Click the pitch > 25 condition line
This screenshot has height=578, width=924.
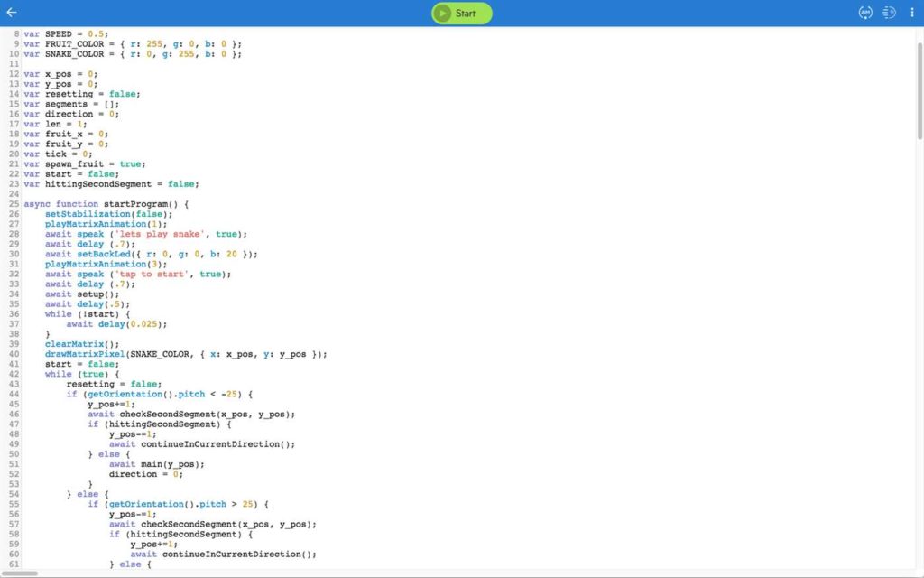(x=178, y=506)
